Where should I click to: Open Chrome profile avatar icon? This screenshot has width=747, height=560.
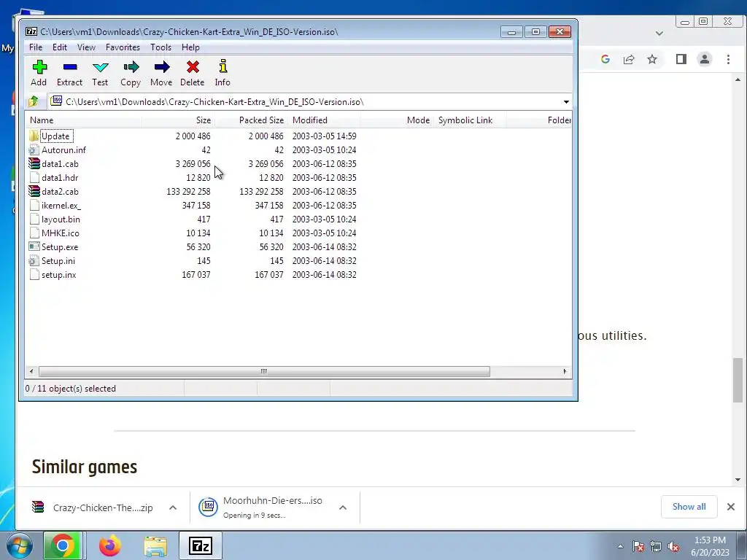[x=705, y=59]
